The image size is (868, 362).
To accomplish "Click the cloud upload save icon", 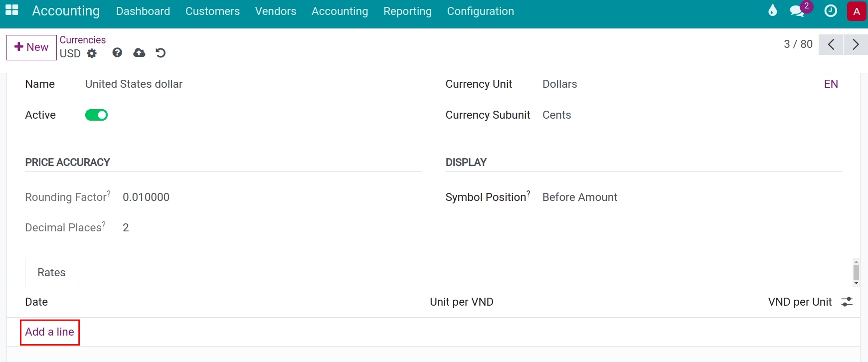I will [139, 52].
